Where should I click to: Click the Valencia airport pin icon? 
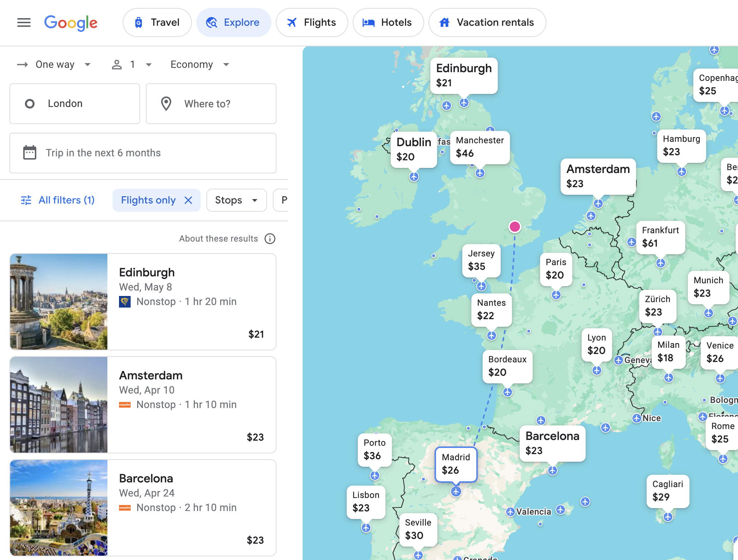click(510, 512)
